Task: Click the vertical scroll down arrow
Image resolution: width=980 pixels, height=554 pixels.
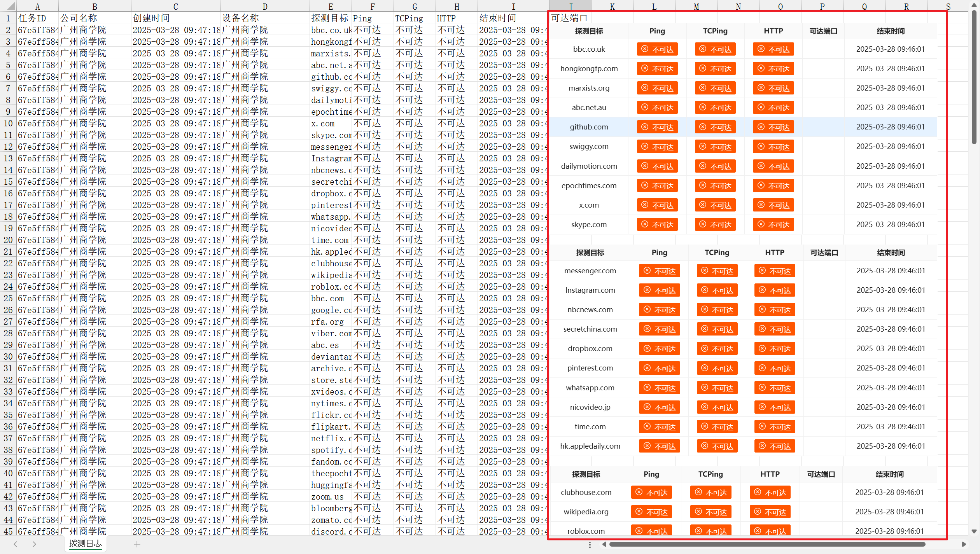Action: click(x=974, y=531)
